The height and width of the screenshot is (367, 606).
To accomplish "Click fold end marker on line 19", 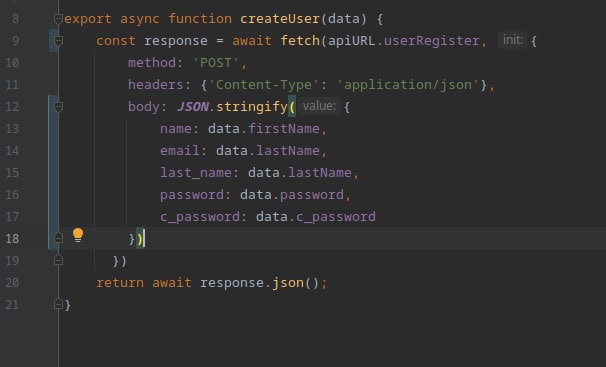I will pyautogui.click(x=58, y=260).
